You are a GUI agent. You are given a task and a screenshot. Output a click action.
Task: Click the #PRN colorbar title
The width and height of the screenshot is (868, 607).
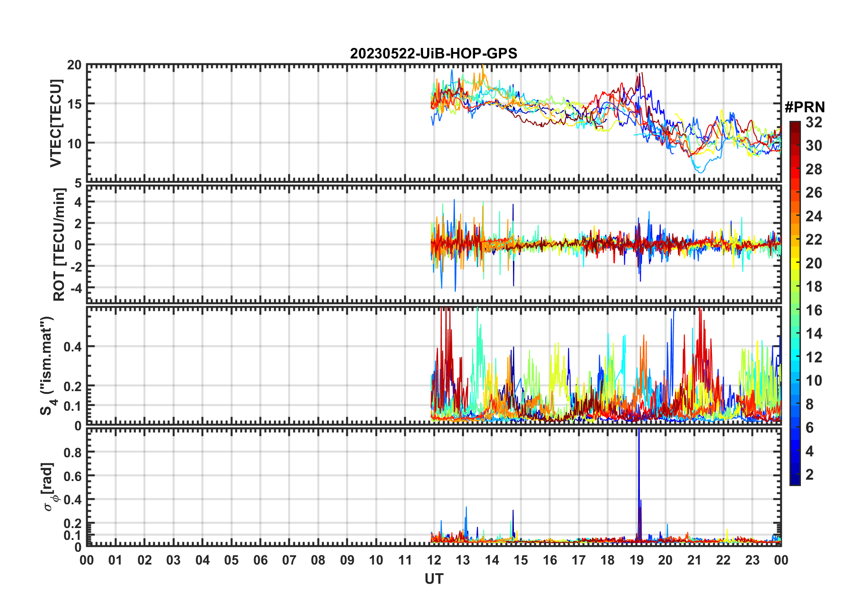click(x=805, y=107)
